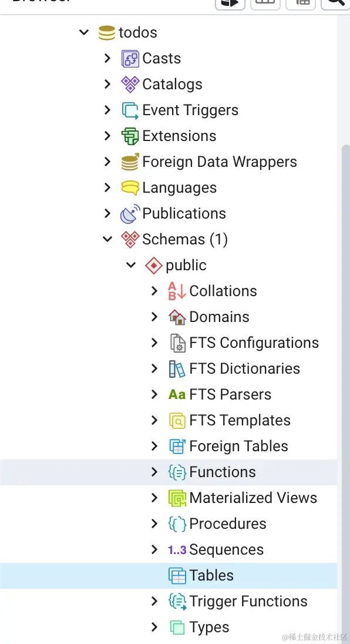The height and width of the screenshot is (644, 350).
Task: Collapse the public schema node
Action: click(x=130, y=265)
